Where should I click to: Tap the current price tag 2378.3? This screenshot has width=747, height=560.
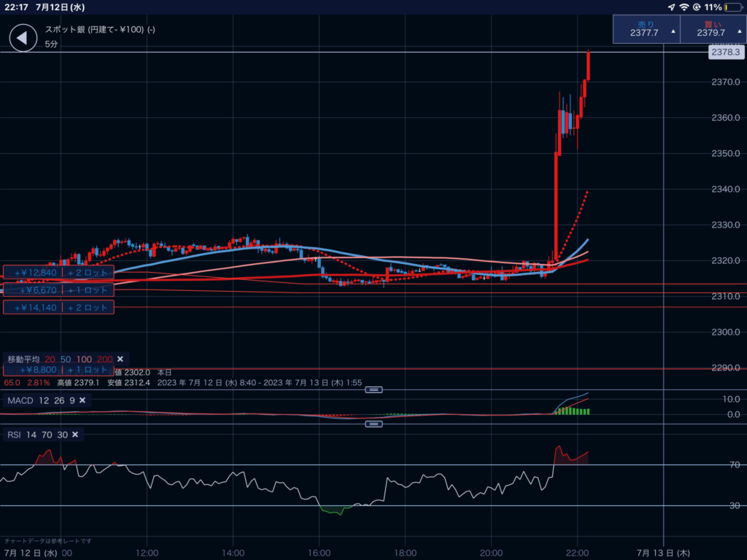725,52
